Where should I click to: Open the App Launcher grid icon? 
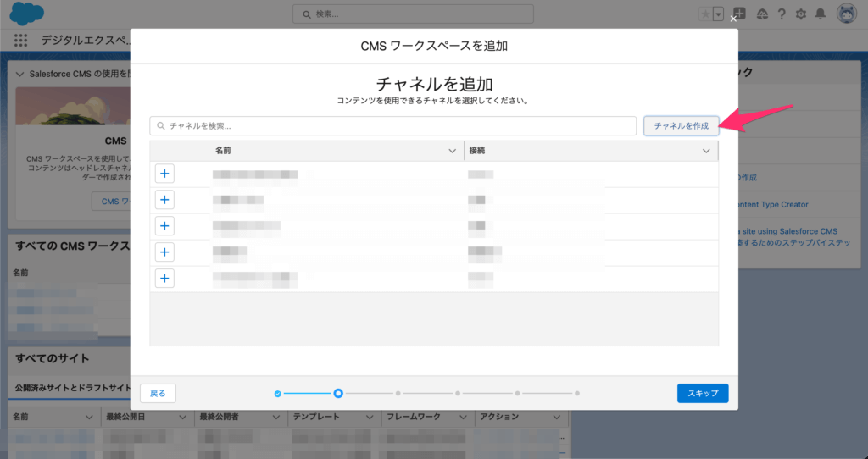pos(21,40)
